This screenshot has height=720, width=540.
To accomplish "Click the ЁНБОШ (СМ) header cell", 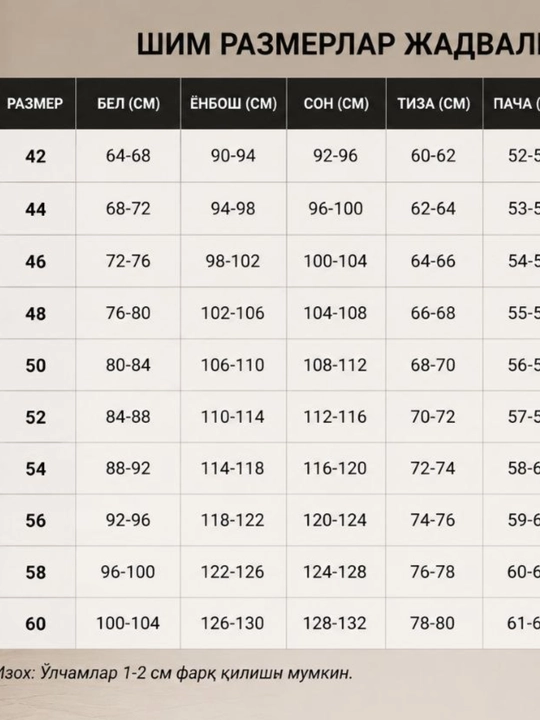I will 233,103.
